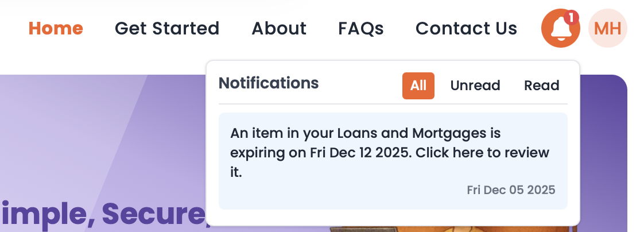Viewport: 644px width, 232px height.
Task: Switch to the Unread notifications filter
Action: 475,86
